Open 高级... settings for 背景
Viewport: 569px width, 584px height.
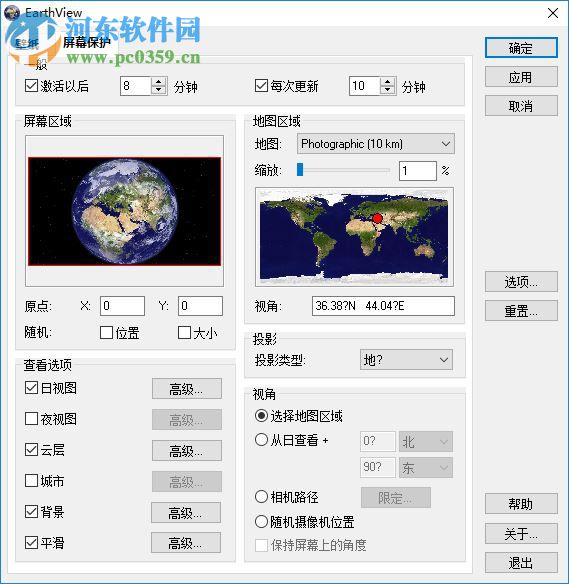click(186, 513)
